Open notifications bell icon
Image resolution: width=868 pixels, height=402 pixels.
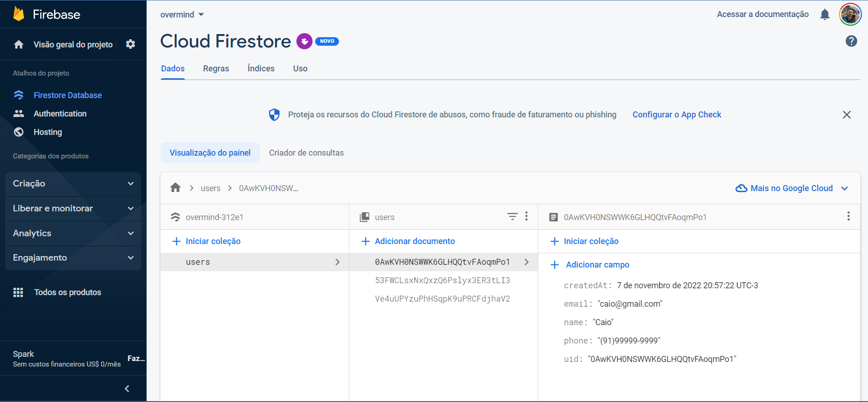pos(825,14)
